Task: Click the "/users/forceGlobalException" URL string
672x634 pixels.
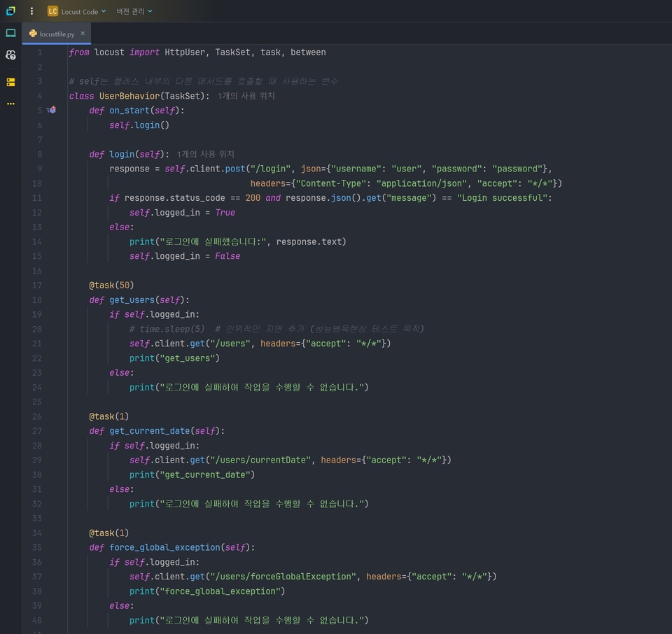Action: coord(283,577)
